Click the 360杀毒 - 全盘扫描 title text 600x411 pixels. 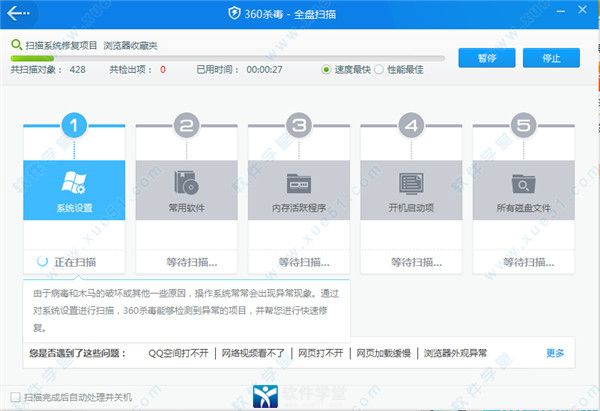[x=290, y=14]
